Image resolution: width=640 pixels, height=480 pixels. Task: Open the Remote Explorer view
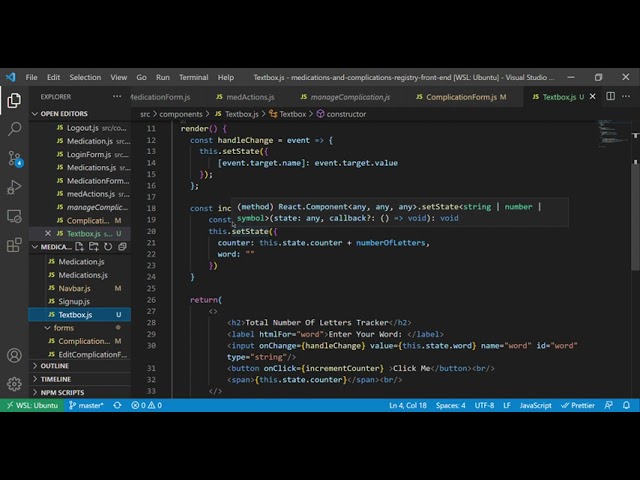14,216
